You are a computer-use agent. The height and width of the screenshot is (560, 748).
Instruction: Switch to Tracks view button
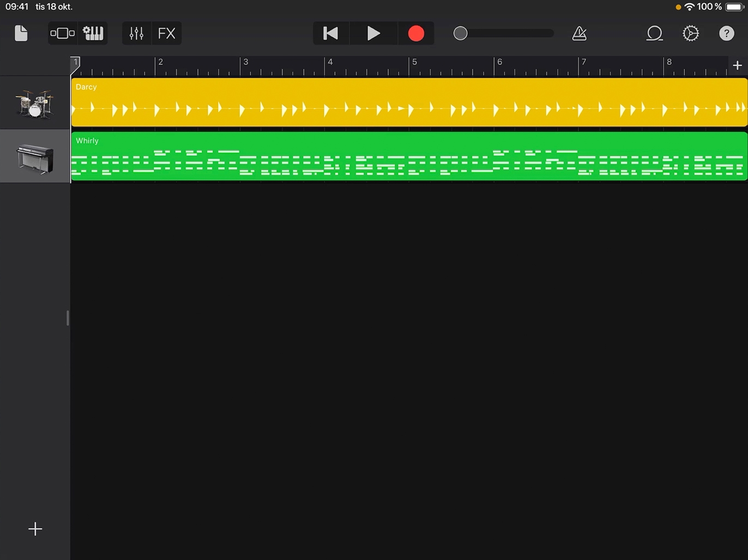pos(63,33)
